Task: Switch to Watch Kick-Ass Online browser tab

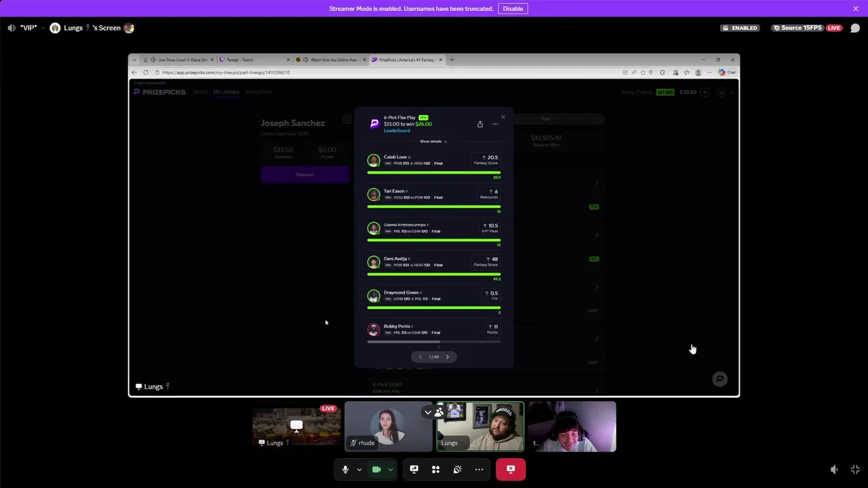Action: (331, 60)
